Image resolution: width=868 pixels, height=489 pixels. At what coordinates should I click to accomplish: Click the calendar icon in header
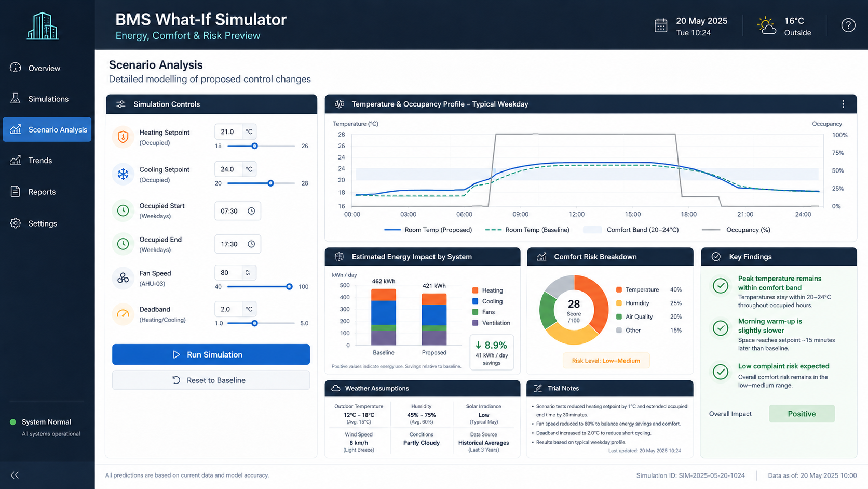[661, 25]
